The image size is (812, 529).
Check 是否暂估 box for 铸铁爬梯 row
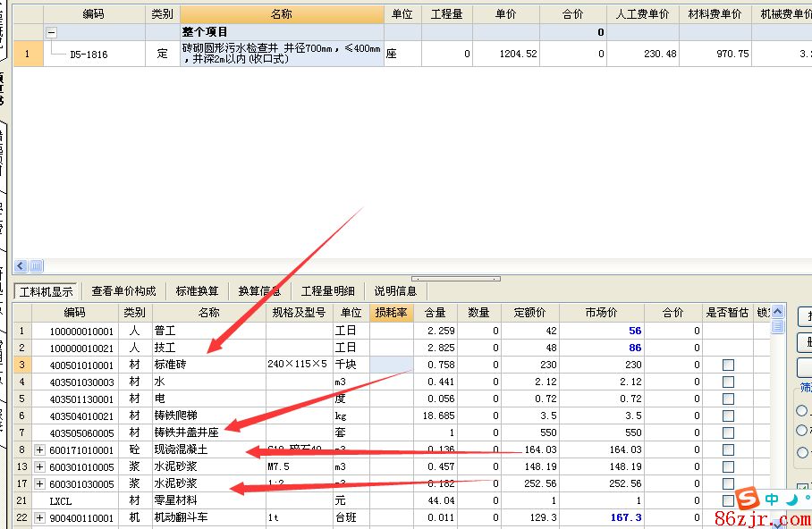pyautogui.click(x=728, y=416)
